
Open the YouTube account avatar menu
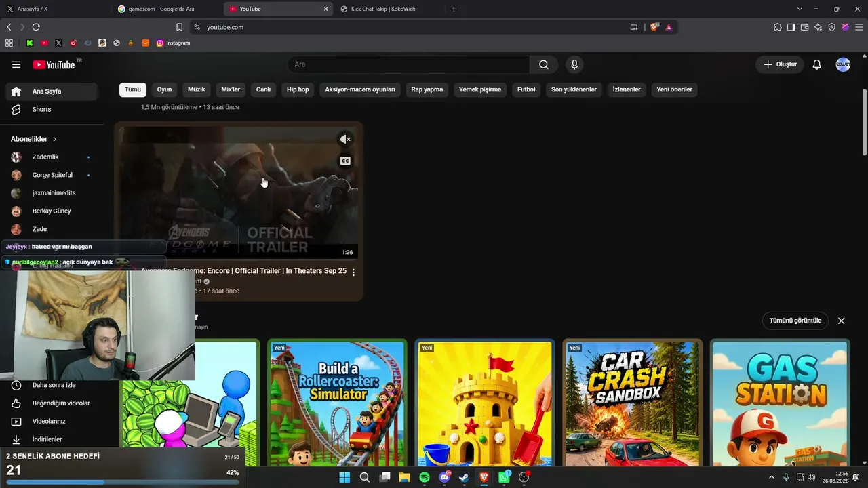point(843,64)
